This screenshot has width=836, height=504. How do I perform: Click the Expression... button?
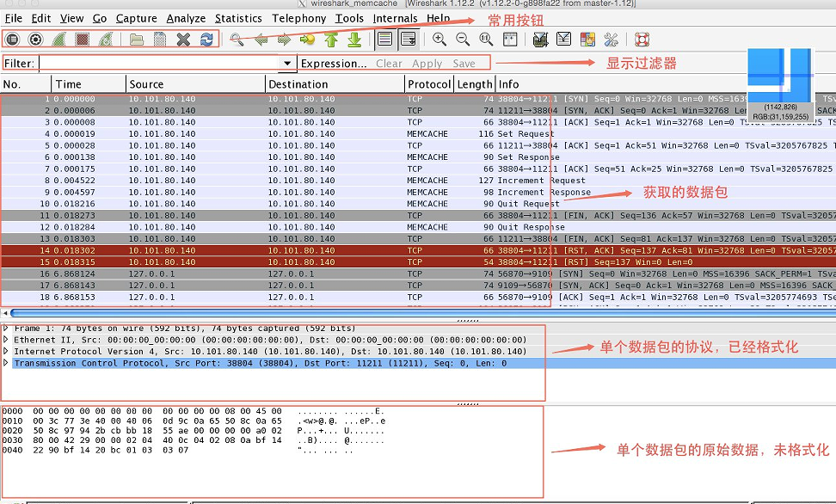pos(334,64)
